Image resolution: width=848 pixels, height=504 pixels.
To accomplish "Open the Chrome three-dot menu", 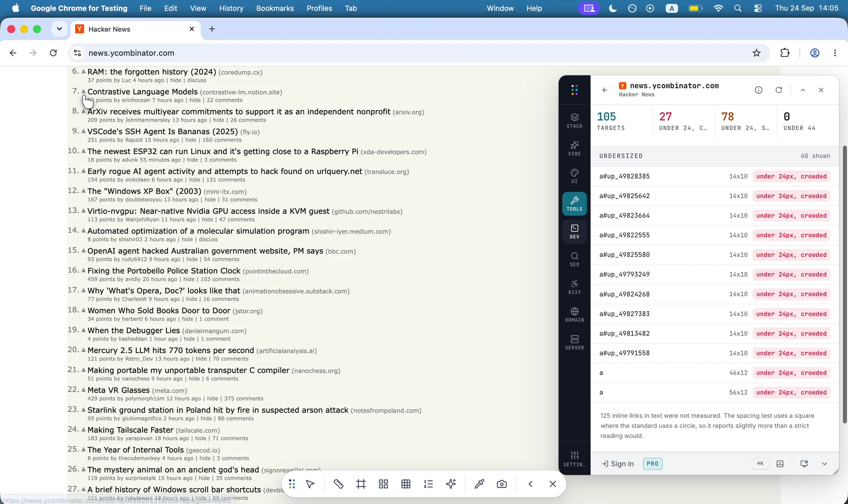I will click(x=835, y=53).
